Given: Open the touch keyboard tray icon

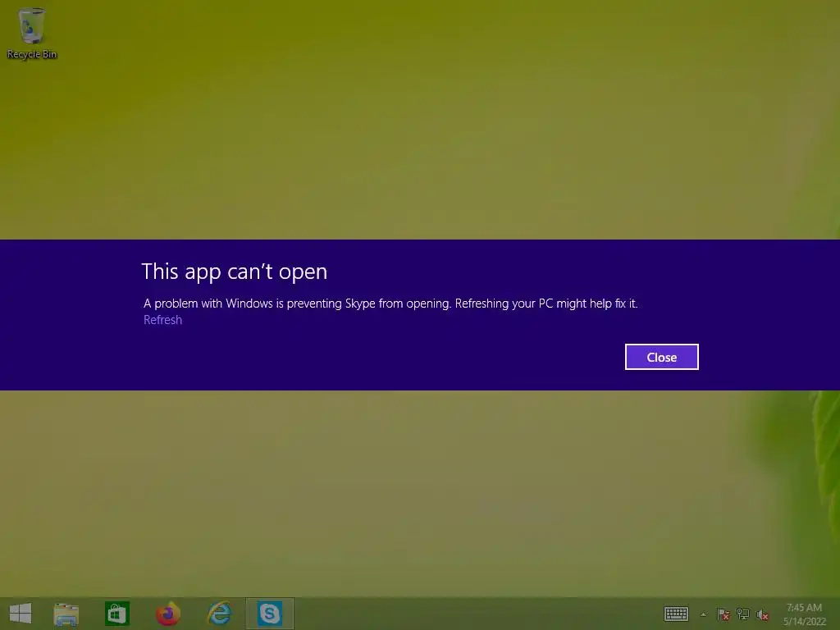Looking at the screenshot, I should [676, 614].
